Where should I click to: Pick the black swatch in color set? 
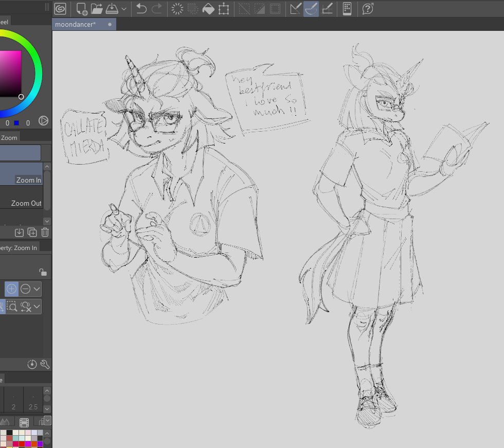[x=10, y=433]
